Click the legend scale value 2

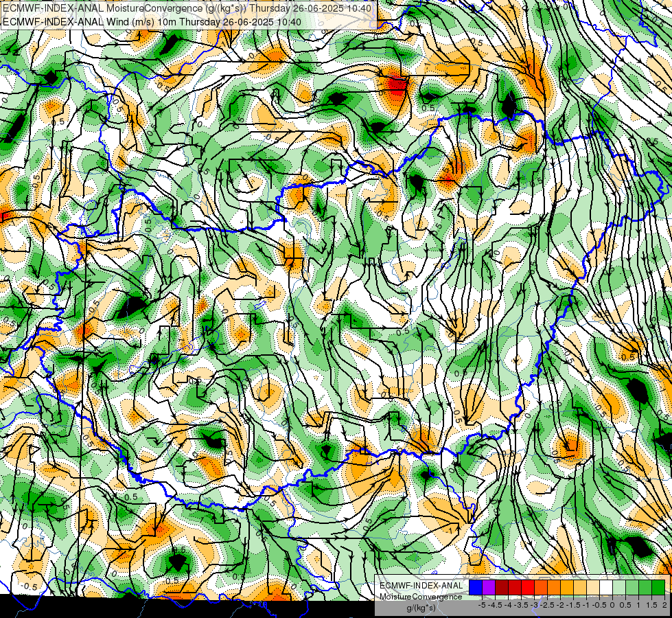pyautogui.click(x=664, y=605)
